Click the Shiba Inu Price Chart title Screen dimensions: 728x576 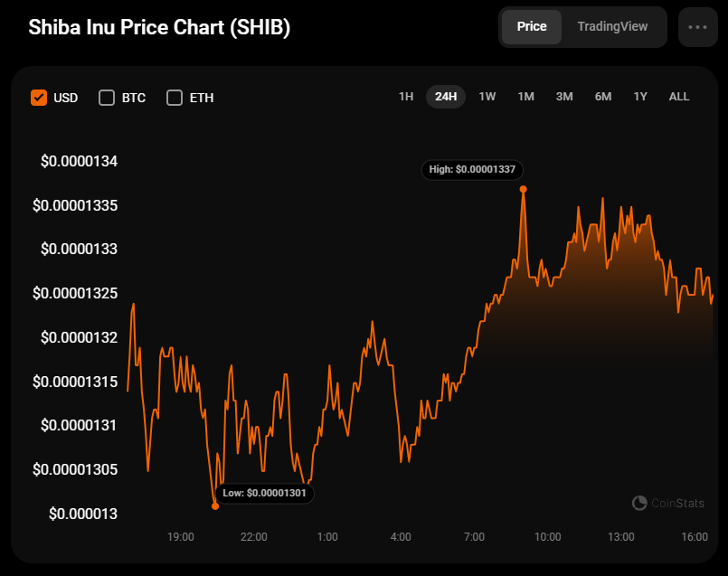159,27
